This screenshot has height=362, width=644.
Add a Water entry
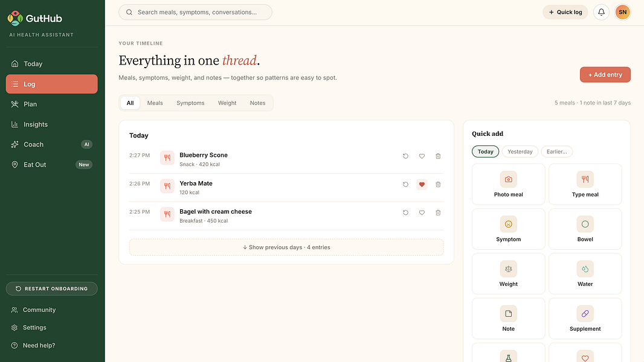pyautogui.click(x=585, y=274)
